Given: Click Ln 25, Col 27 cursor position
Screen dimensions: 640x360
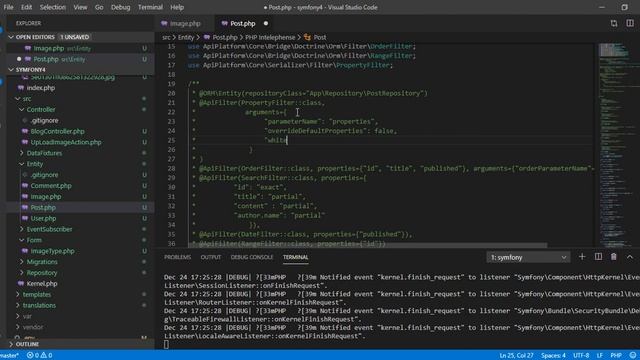Looking at the screenshot, I should [x=516, y=356].
